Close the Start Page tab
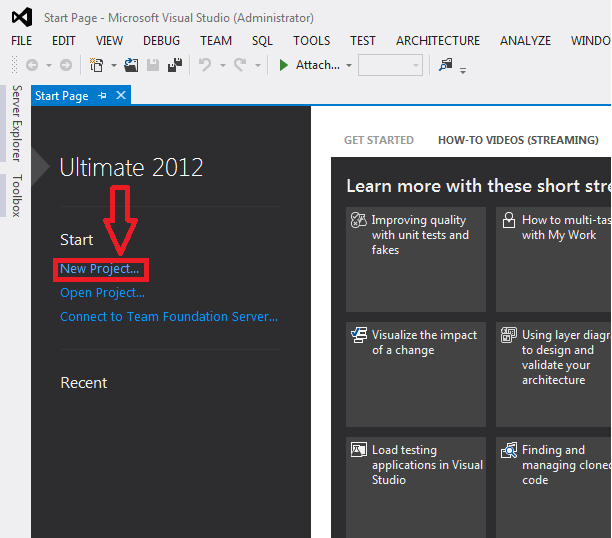This screenshot has width=612, height=538. point(121,96)
